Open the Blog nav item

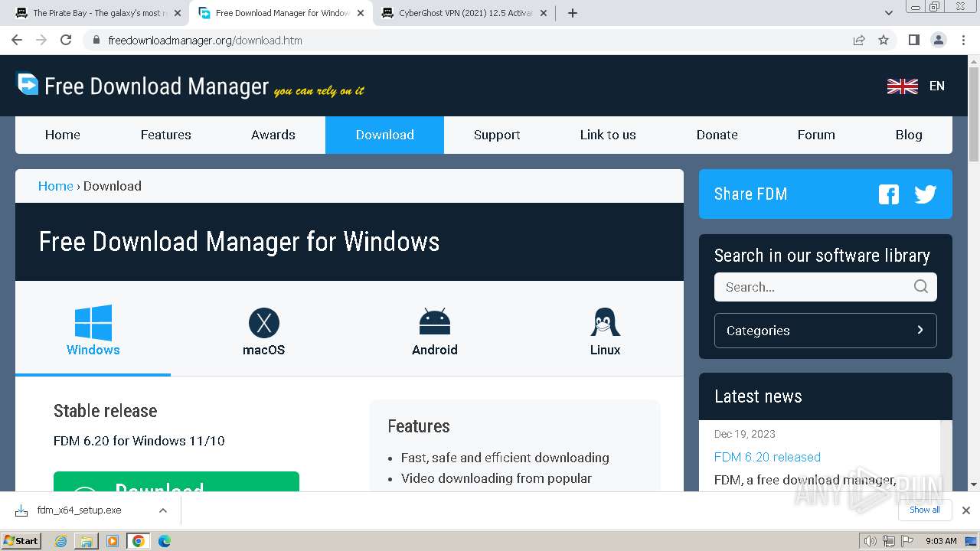[x=909, y=135]
